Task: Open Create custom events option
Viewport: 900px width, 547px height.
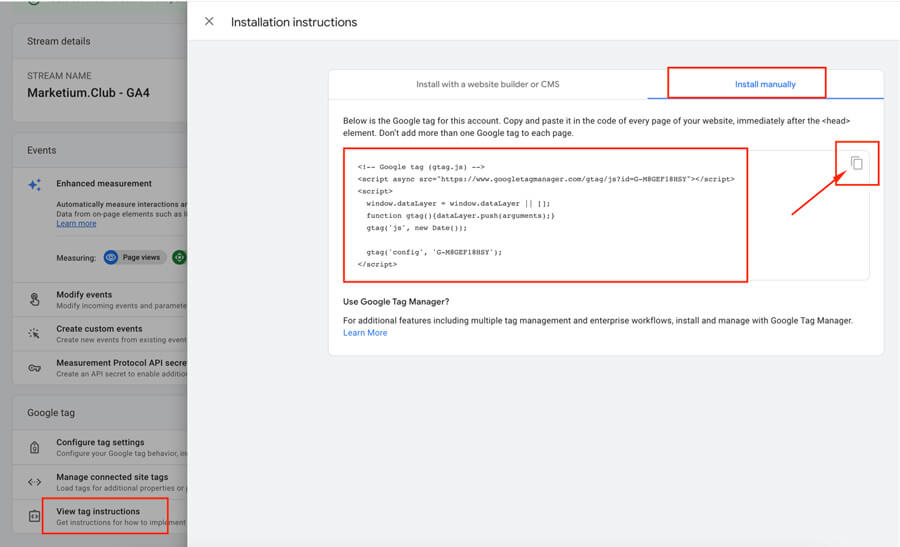Action: 110,333
